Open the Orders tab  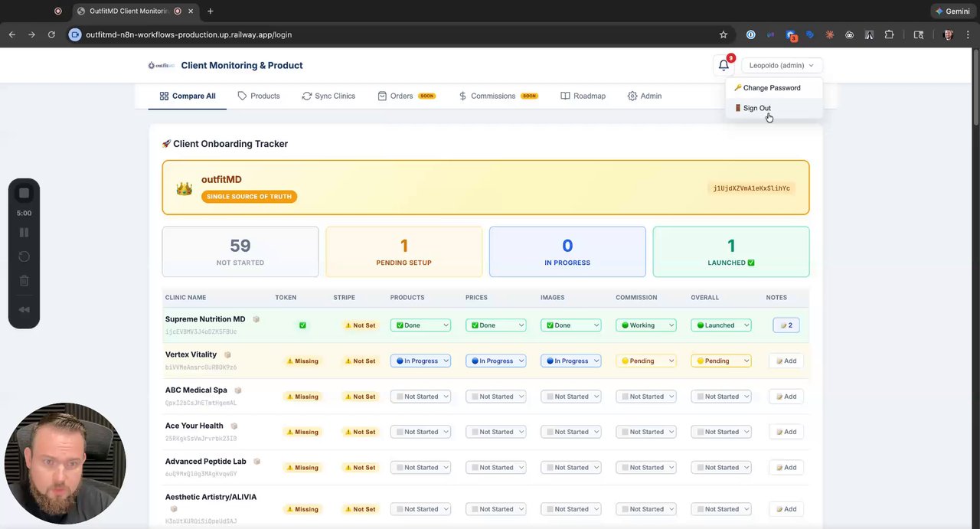coord(407,96)
